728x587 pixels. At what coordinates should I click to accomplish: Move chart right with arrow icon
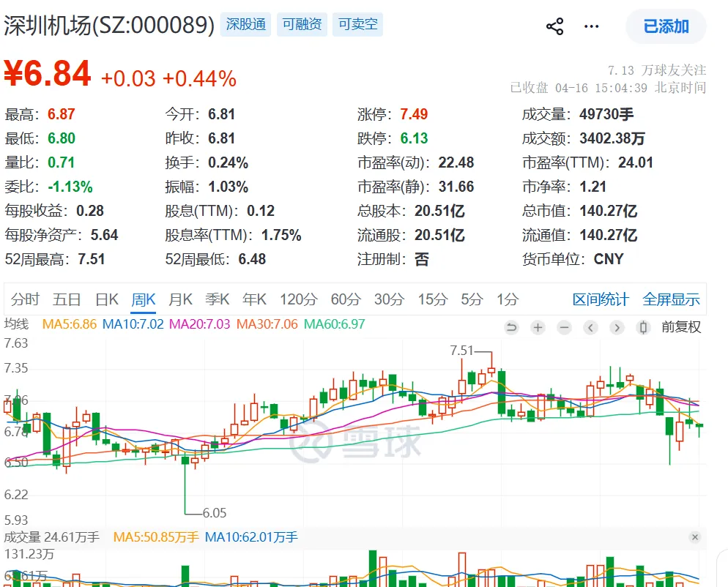[x=617, y=328]
